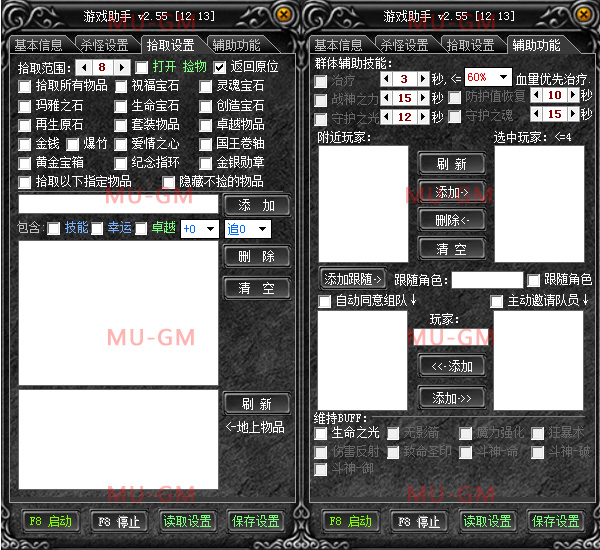The image size is (600, 550).
Task: Switch to 杀怪设置 tab in left window
Action: tap(103, 45)
